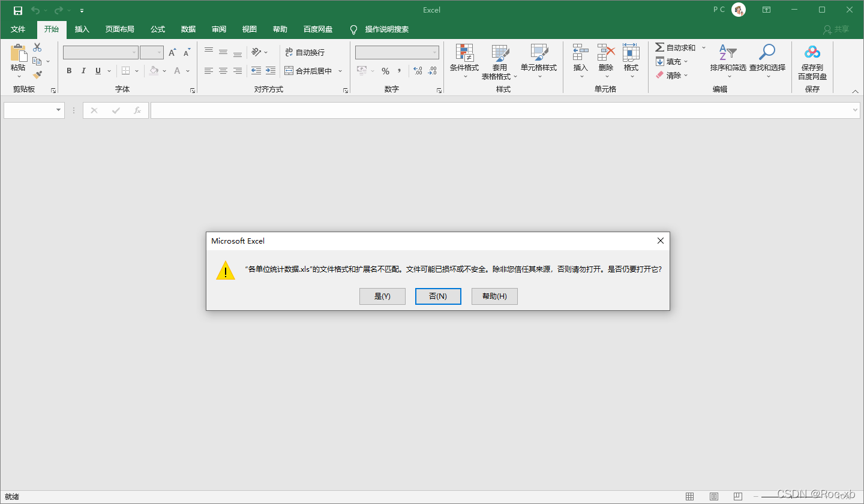Click the Undo arrow icon
This screenshot has width=864, height=504.
click(36, 10)
